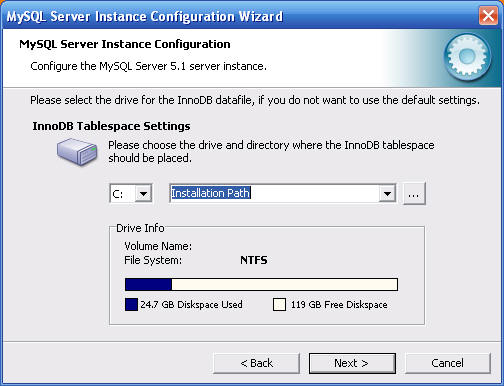This screenshot has height=386, width=504.
Task: Click the 'Volume Name:' label
Action: click(x=158, y=246)
